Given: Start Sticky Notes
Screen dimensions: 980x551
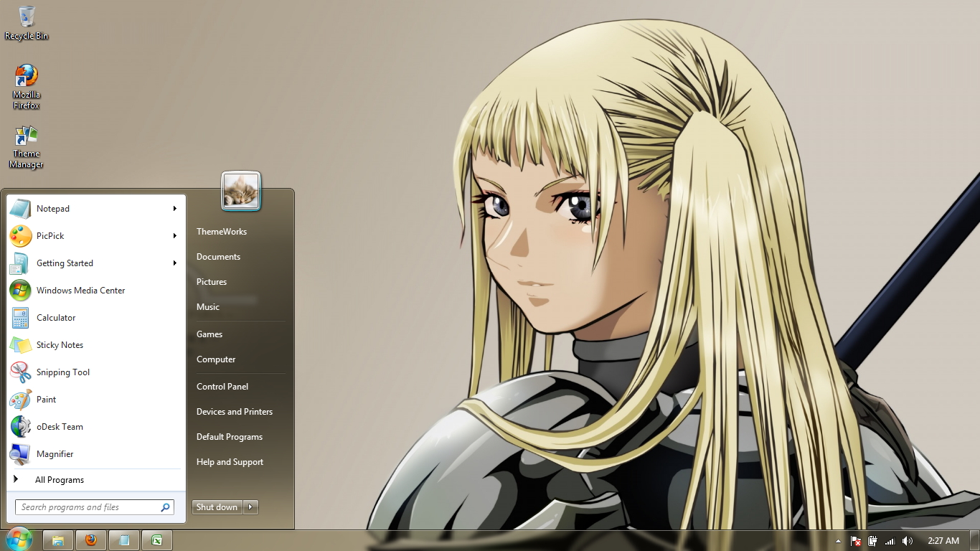Looking at the screenshot, I should pyautogui.click(x=60, y=344).
